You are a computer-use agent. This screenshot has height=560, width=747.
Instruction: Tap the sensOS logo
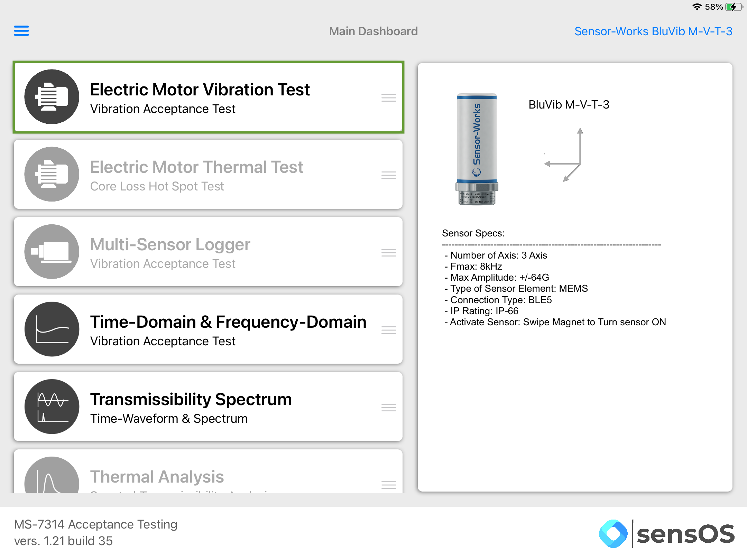667,534
